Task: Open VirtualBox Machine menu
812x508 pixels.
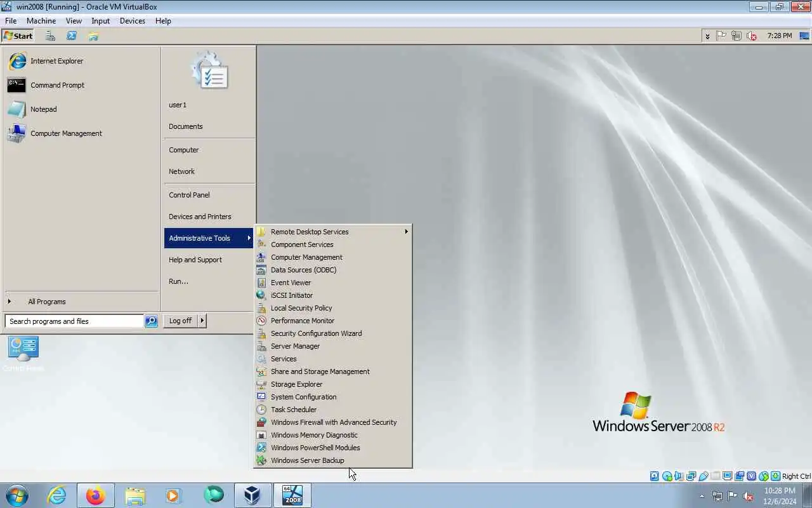Action: coord(41,21)
